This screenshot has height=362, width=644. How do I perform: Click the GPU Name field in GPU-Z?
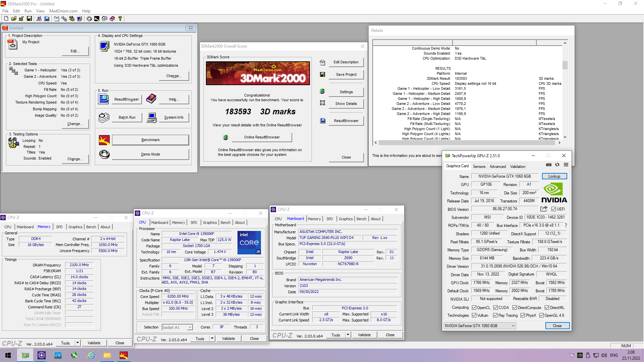pos(505,176)
